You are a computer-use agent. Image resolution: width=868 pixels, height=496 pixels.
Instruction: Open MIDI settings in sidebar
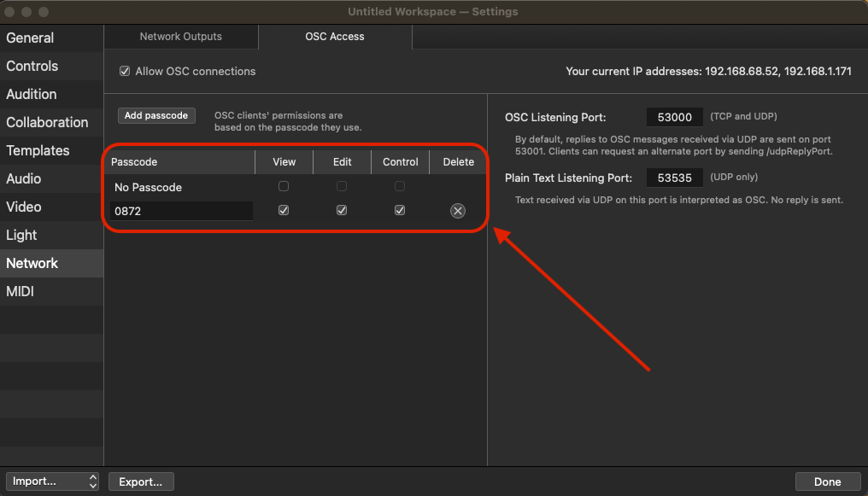pos(51,292)
